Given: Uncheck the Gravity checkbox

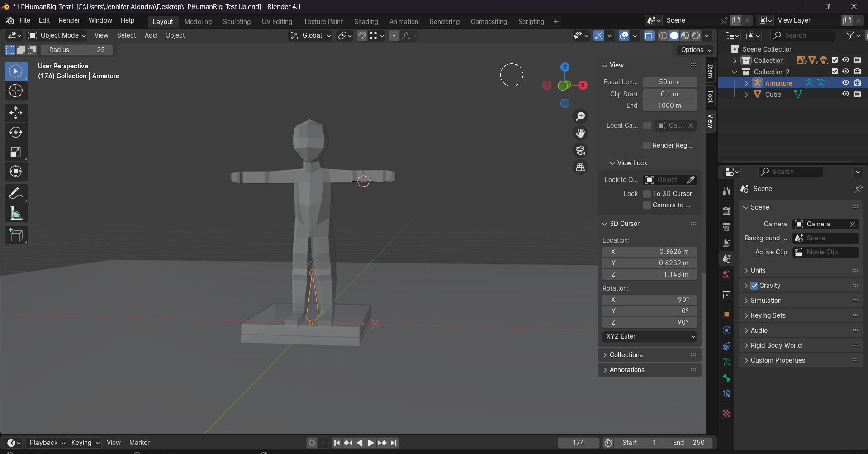Looking at the screenshot, I should click(754, 286).
